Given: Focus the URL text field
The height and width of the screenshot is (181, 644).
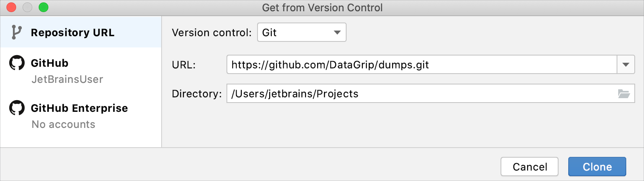Looking at the screenshot, I should [x=421, y=65].
